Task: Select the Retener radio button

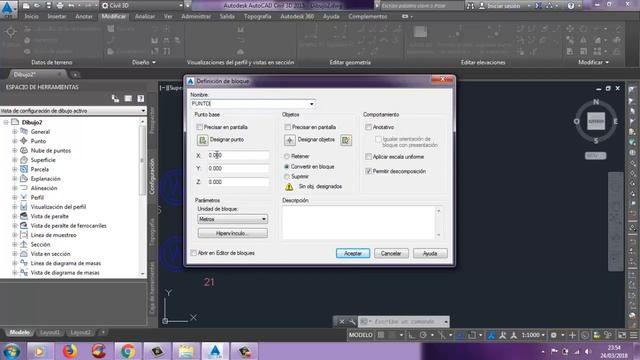Action: pyautogui.click(x=287, y=156)
